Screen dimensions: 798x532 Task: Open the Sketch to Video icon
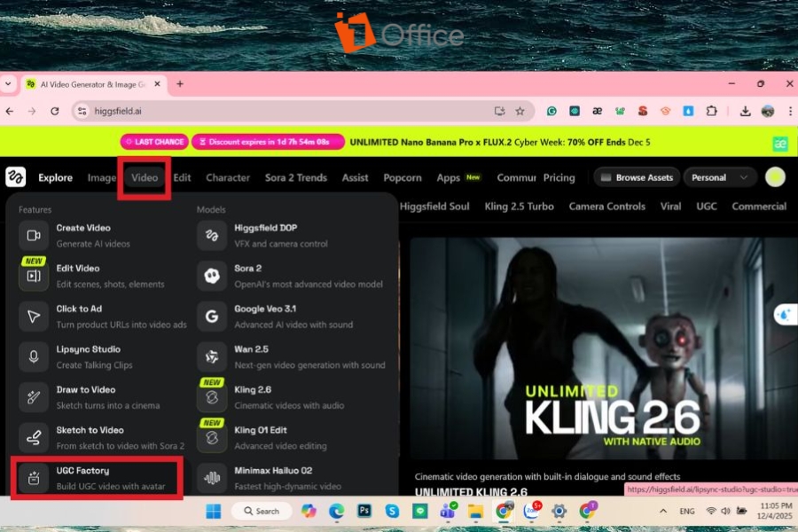tap(34, 438)
